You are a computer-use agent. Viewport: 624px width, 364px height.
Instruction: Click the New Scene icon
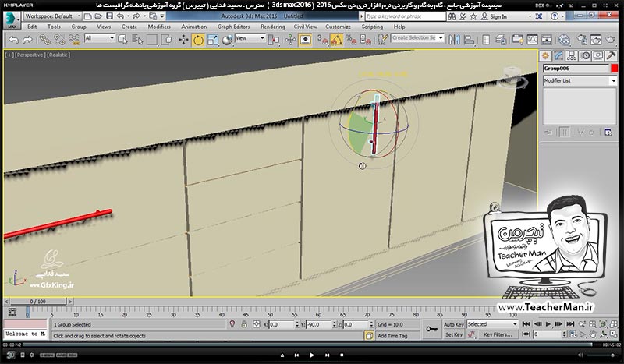tap(88, 16)
